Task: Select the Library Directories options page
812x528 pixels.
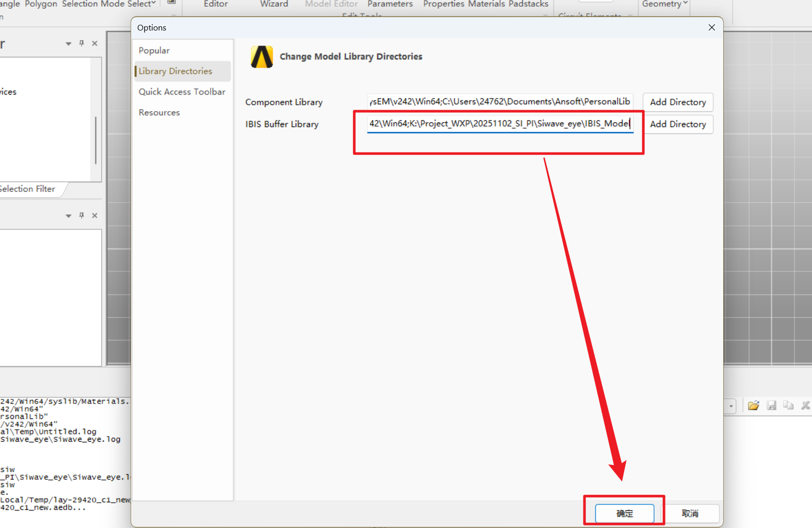Action: (x=183, y=71)
